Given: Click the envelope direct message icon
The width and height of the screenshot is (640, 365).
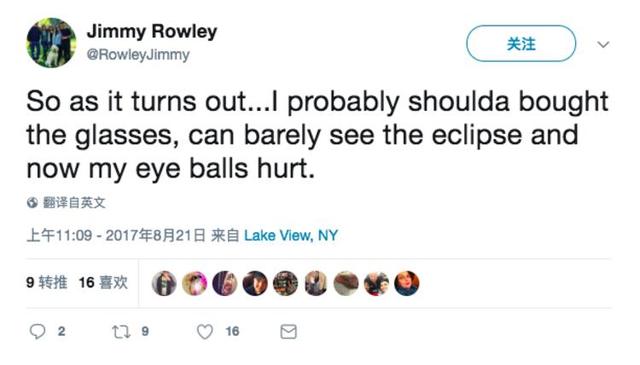Looking at the screenshot, I should (x=289, y=332).
